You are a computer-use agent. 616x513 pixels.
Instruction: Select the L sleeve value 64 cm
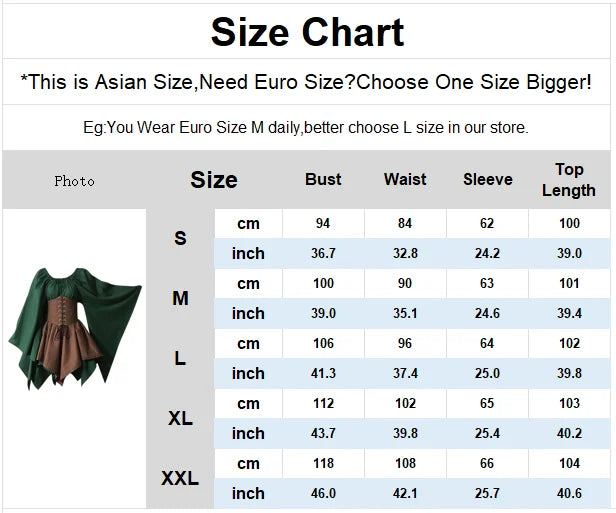coord(487,343)
